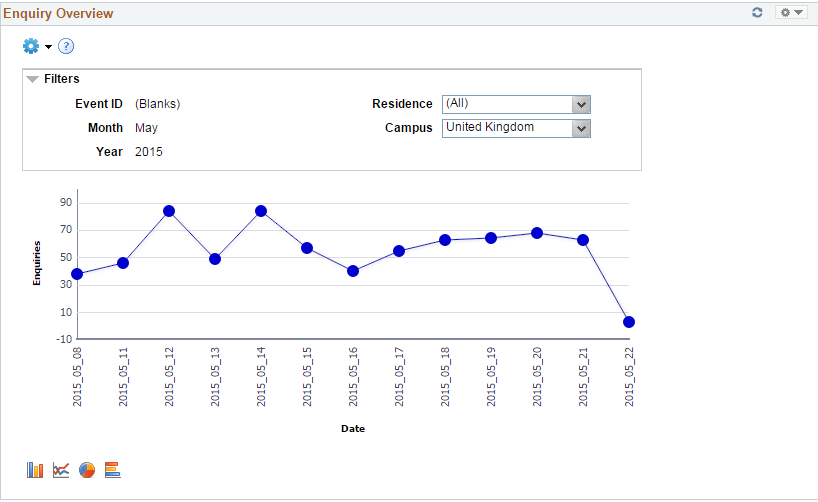The width and height of the screenshot is (818, 502).
Task: Click data point for 2015_05_14
Action: 261,211
